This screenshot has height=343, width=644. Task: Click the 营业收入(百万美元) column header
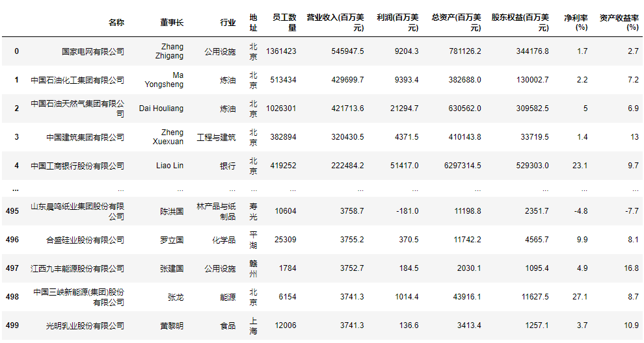click(x=336, y=23)
